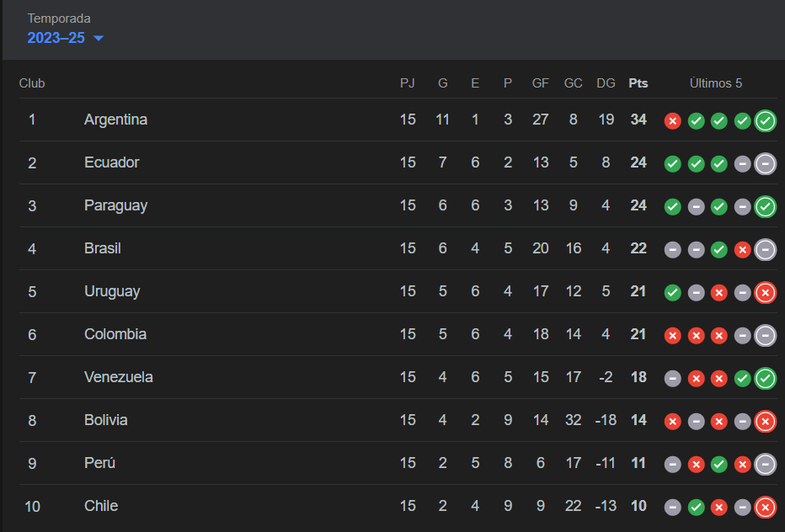The height and width of the screenshot is (532, 785).
Task: Click Ecuador's latest draw icon
Action: point(766,163)
